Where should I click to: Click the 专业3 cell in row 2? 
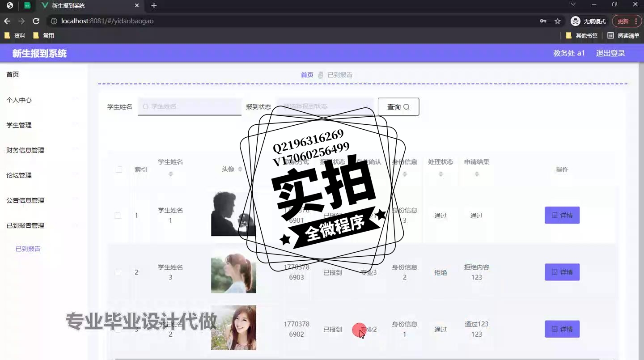coord(369,272)
